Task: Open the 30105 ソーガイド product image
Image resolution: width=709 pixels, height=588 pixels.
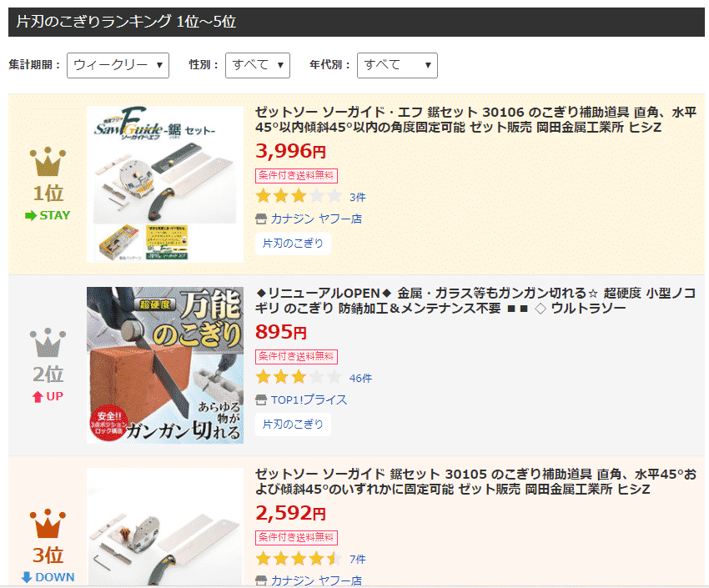Action: (165, 527)
